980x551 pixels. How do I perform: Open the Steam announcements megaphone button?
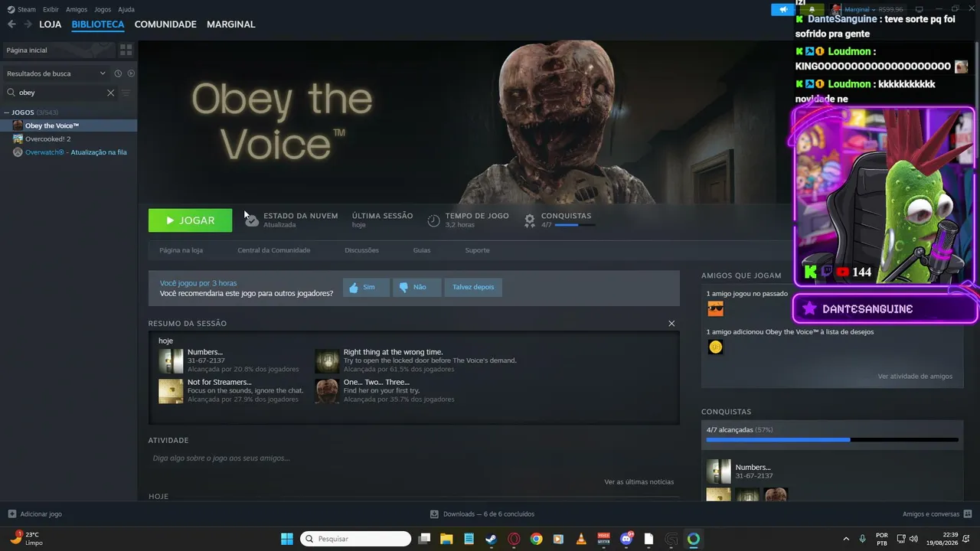(782, 9)
